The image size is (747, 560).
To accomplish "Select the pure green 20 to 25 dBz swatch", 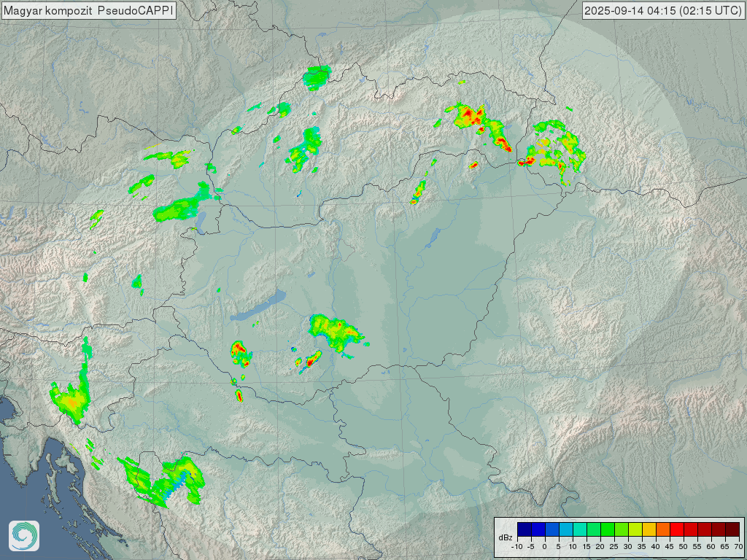I will coord(608,529).
